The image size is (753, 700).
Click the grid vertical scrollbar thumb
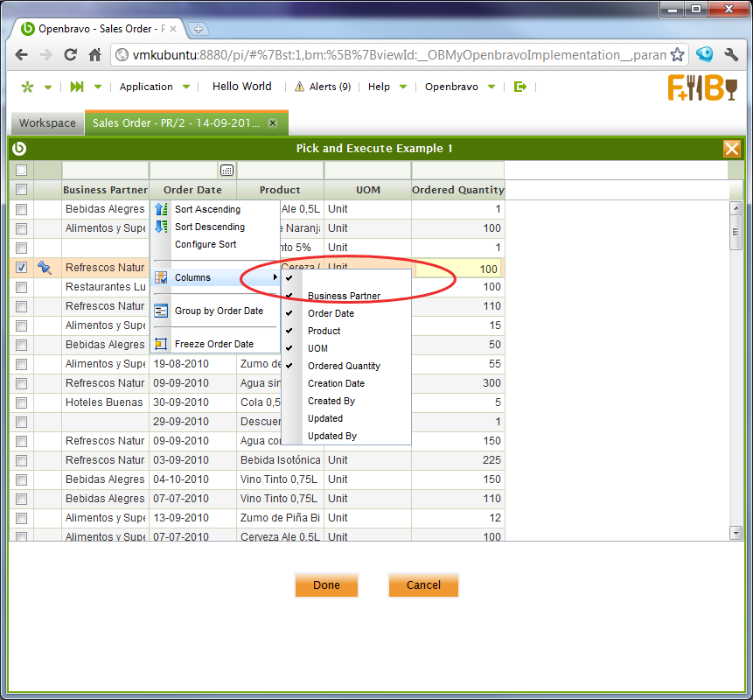(736, 233)
